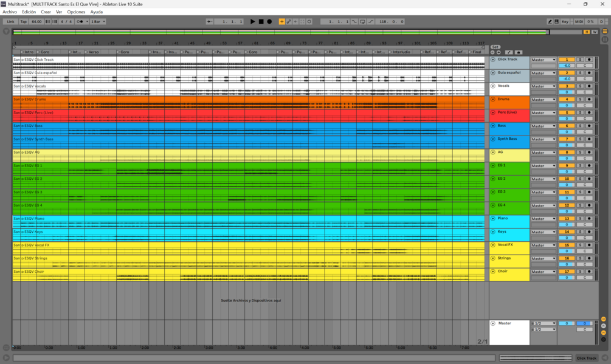Open the Ayuda menu
Image resolution: width=611 pixels, height=364 pixels.
97,12
